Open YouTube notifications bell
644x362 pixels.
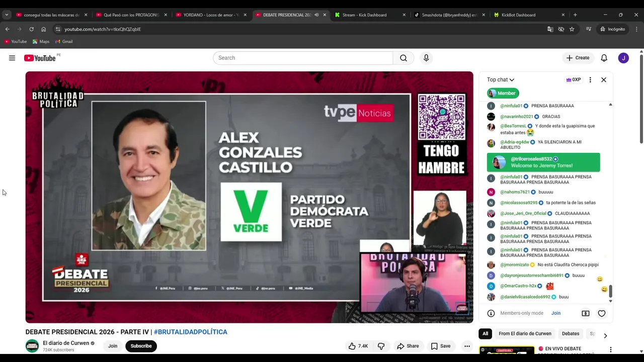pyautogui.click(x=604, y=58)
